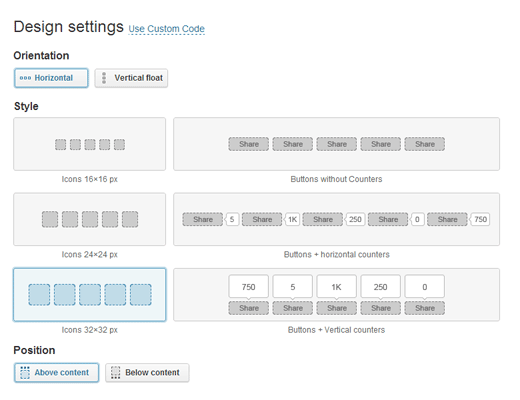520x400 pixels.
Task: Open the Use Custom Code link
Action: point(166,29)
